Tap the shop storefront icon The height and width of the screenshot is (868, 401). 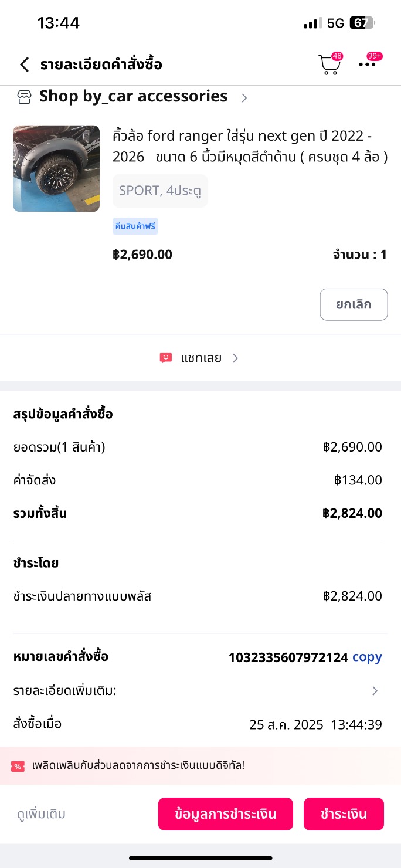point(24,97)
